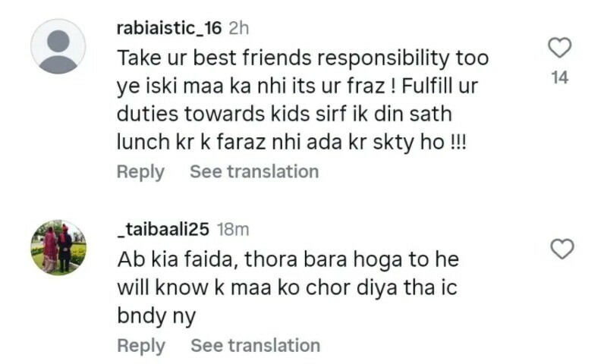Like the comment by rabiaistic_16

(x=559, y=49)
